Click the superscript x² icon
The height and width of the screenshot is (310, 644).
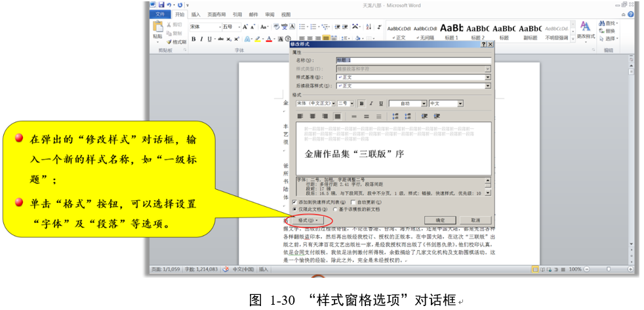[x=237, y=39]
